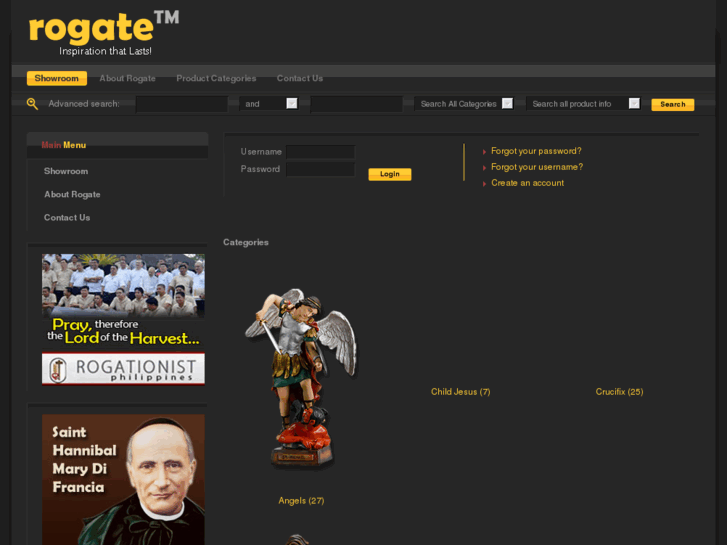Image resolution: width=727 pixels, height=545 pixels.
Task: Open About Rogate in top navigation
Action: click(x=128, y=78)
